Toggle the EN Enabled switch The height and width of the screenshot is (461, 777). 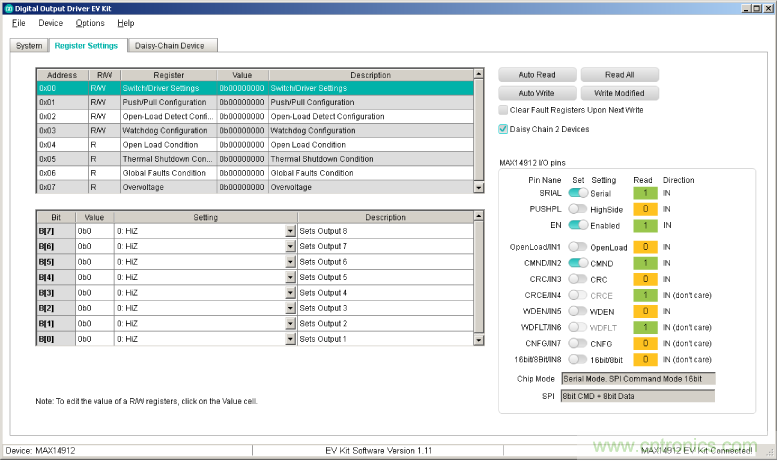(x=578, y=225)
